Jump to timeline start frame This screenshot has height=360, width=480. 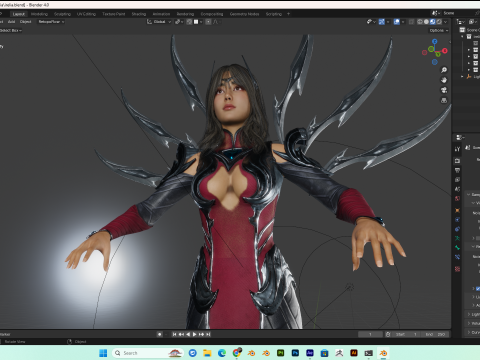pos(174,334)
